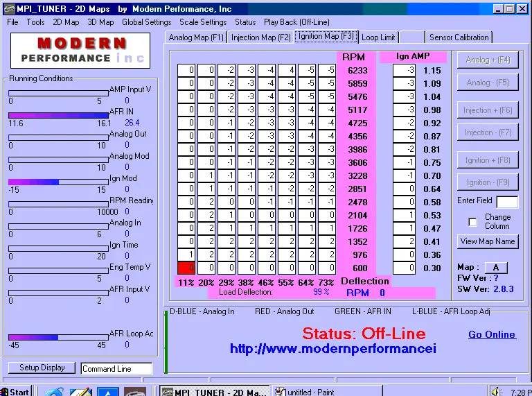The height and width of the screenshot is (396, 532).
Task: Select the Analog Map (F1) tab
Action: click(196, 37)
